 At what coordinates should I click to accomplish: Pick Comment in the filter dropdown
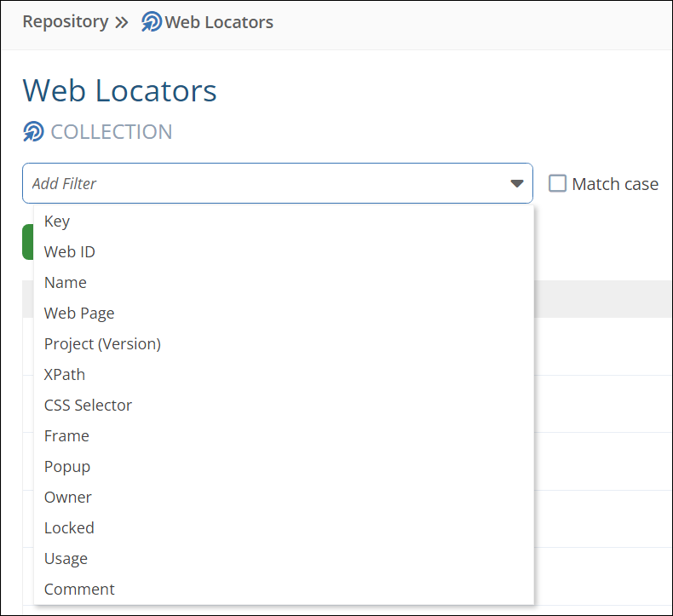point(79,590)
